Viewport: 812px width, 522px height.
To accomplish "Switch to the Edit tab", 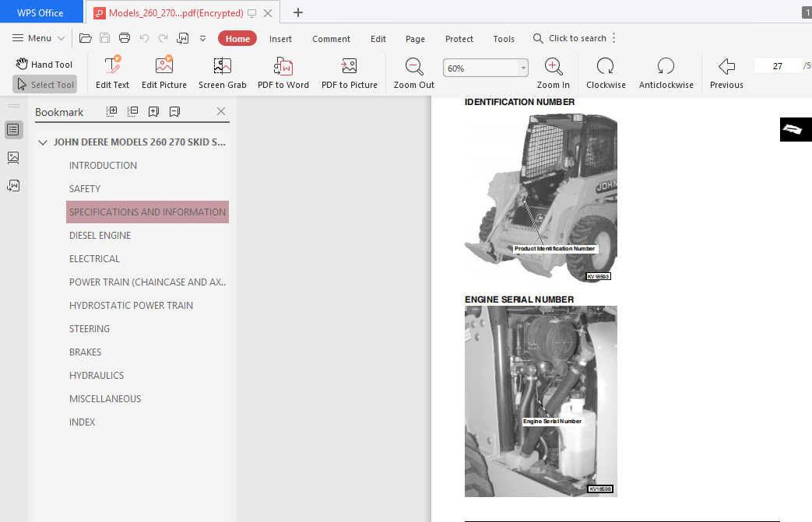I will (378, 39).
